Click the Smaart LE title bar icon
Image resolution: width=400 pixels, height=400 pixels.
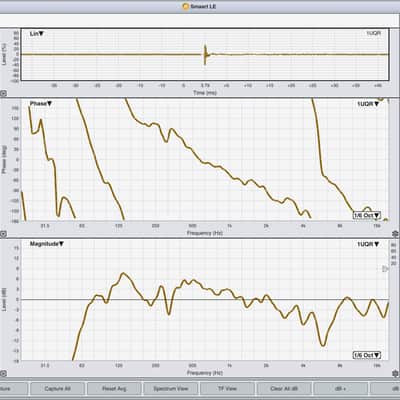(186, 6)
